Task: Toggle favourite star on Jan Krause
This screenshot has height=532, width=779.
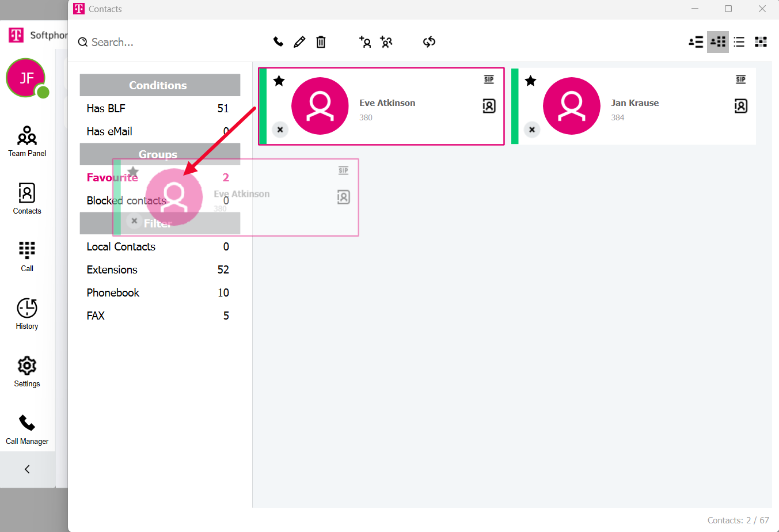Action: (x=531, y=81)
